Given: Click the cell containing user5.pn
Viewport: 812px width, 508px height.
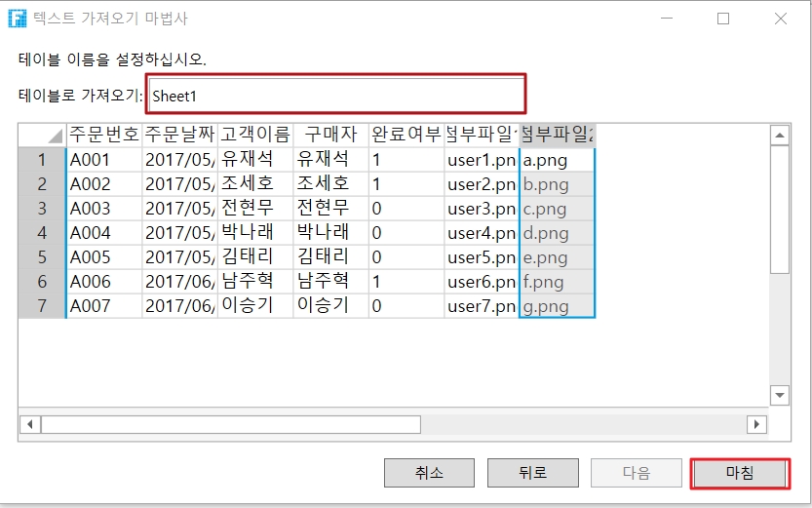Looking at the screenshot, I should pyautogui.click(x=481, y=257).
